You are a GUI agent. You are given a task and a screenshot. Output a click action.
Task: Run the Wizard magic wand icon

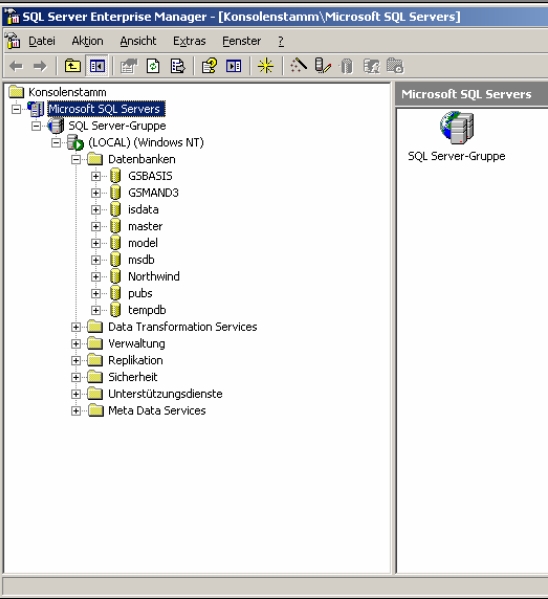(x=298, y=65)
